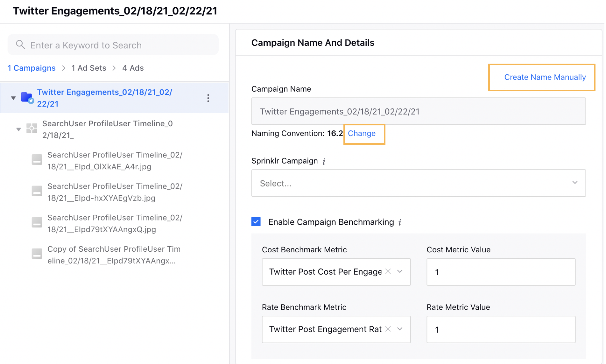Click Change naming convention link
606x364 pixels.
(362, 133)
